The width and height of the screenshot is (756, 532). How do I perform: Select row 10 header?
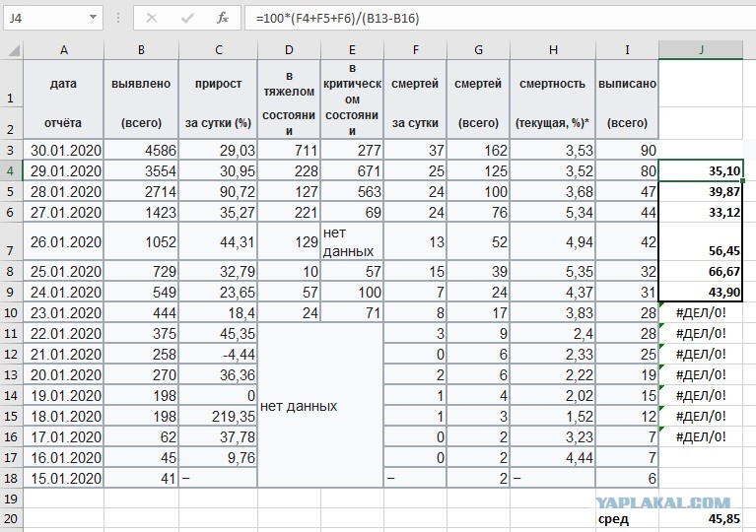(11, 312)
